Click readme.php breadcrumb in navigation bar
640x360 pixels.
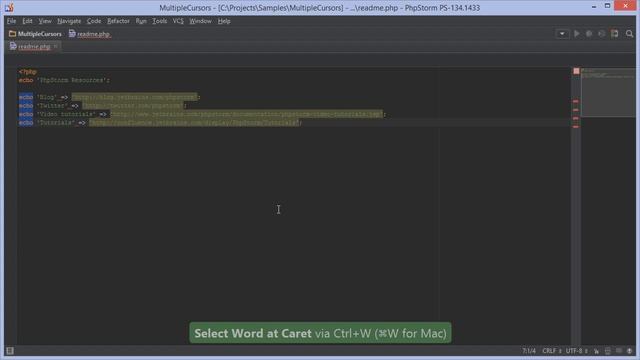90,34
